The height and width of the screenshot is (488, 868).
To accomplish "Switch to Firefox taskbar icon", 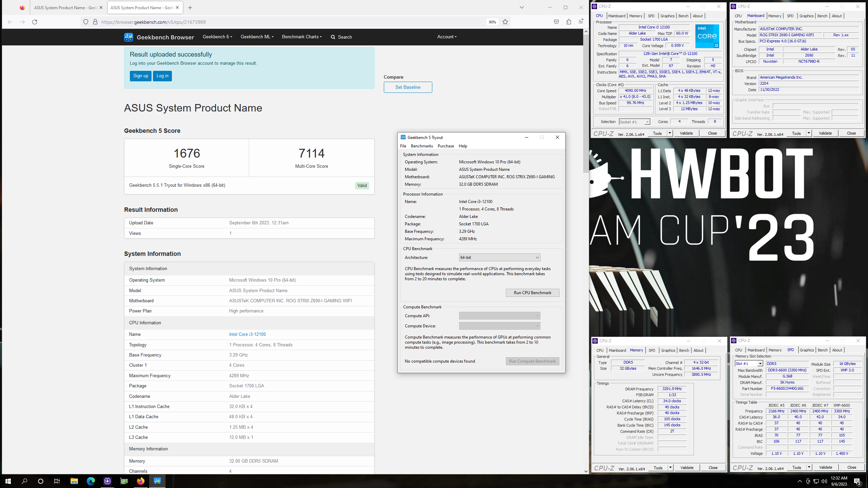I will click(140, 481).
